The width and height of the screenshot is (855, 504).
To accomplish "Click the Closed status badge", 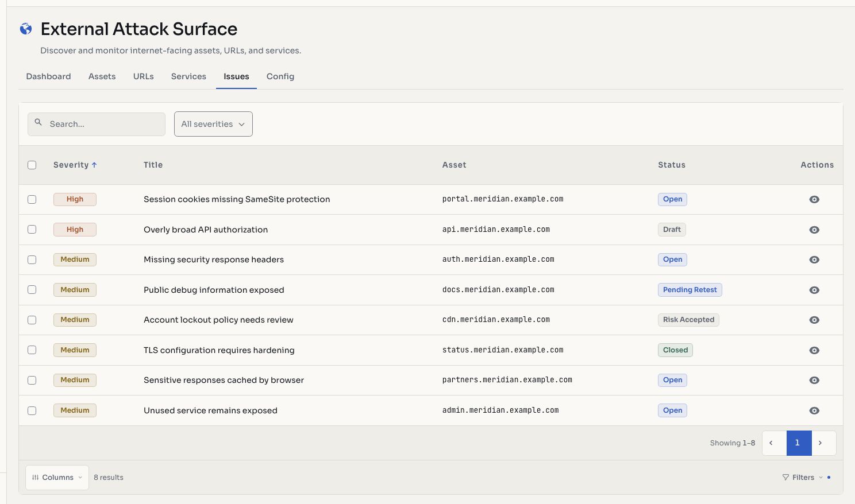I will [x=675, y=350].
